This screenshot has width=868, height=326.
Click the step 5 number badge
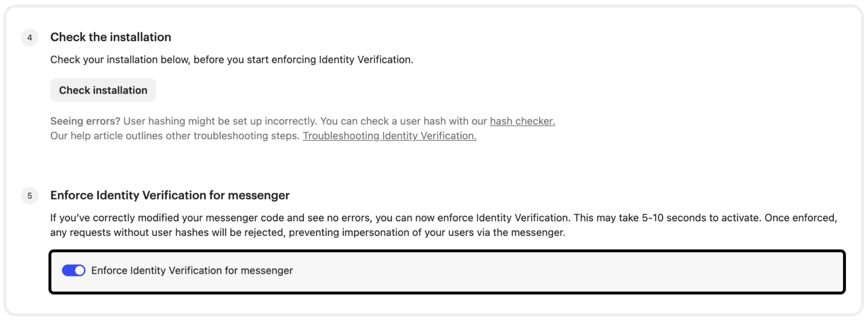30,196
